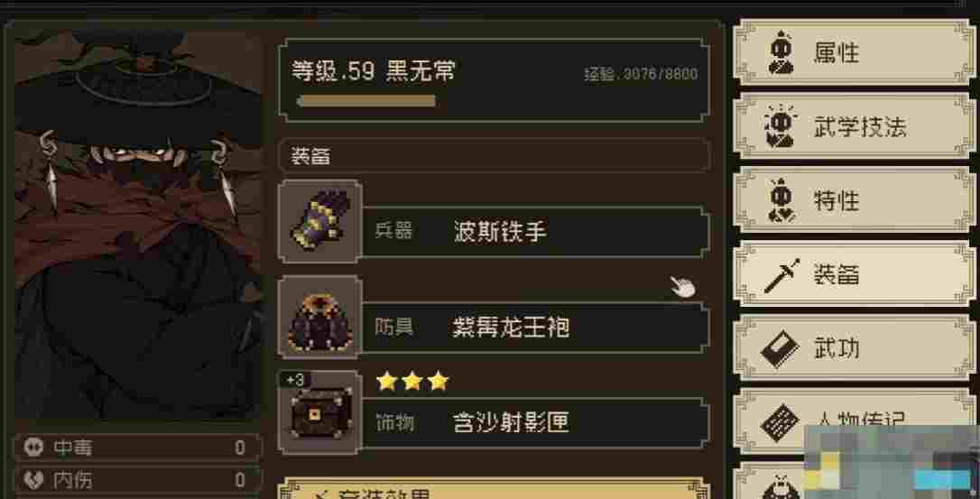The image size is (980, 499).
Task: Click the skull icon next to 中毒
Action: coord(33,447)
